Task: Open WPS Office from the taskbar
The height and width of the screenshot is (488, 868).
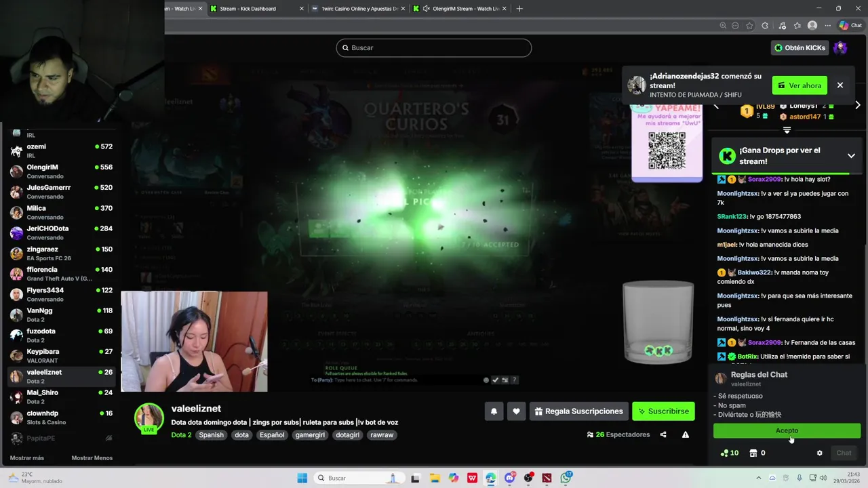Action: click(472, 478)
